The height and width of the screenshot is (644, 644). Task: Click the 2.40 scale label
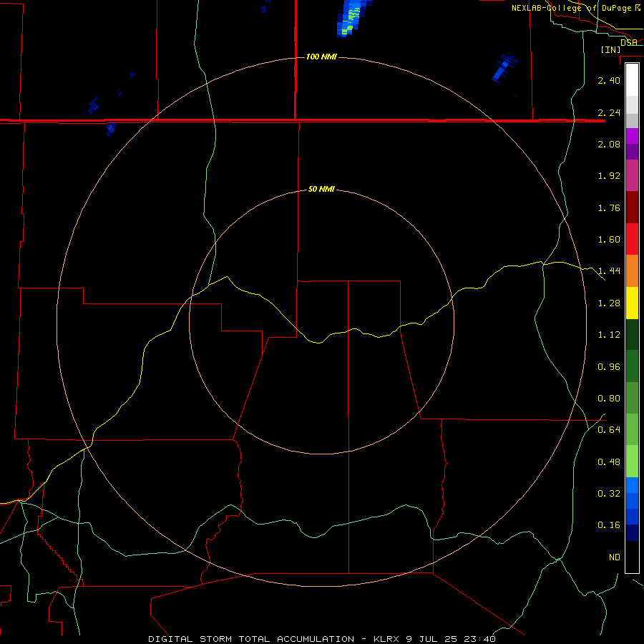tap(609, 80)
